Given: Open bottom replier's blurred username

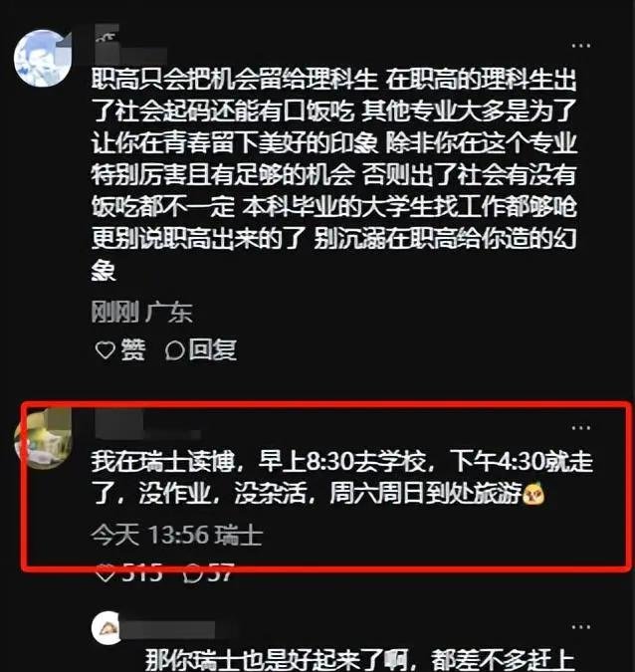Looking at the screenshot, I should [168, 629].
